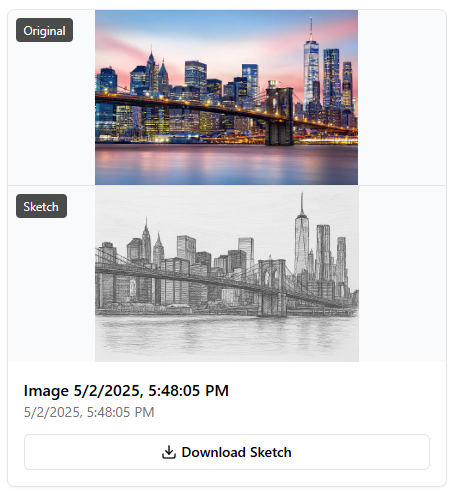Screen dimensions: 455x491
Task: Click the Sketch label badge
Action: click(41, 206)
